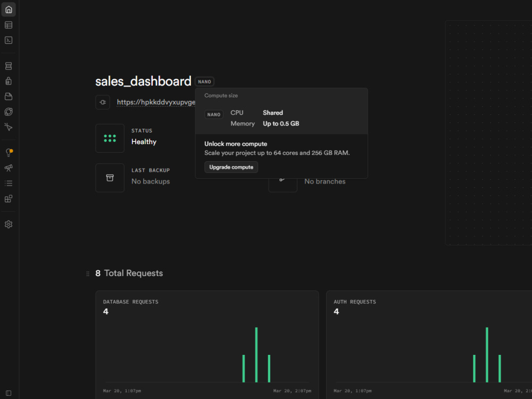Open the Reports telescope icon
The image size is (532, 399).
(x=9, y=168)
